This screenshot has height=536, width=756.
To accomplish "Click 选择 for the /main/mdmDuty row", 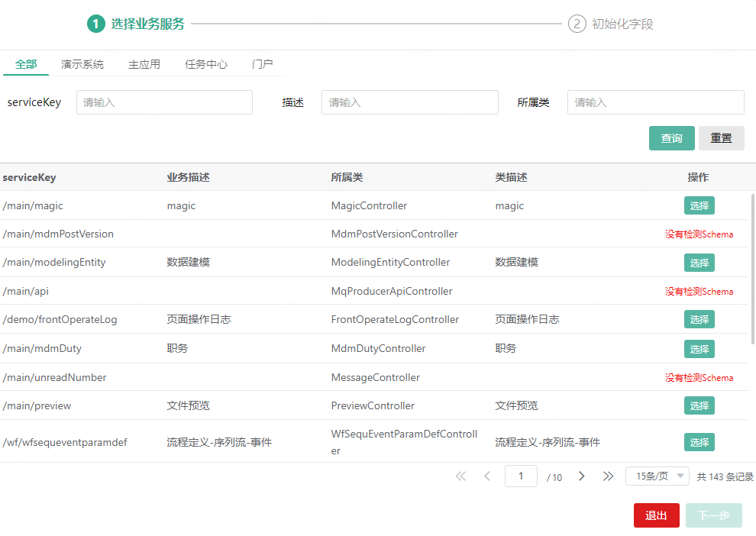I will (699, 349).
